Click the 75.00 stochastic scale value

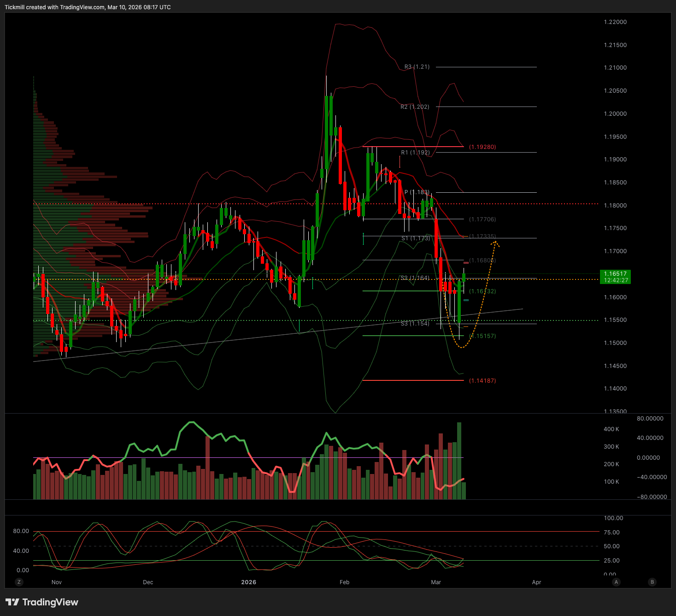coord(612,533)
